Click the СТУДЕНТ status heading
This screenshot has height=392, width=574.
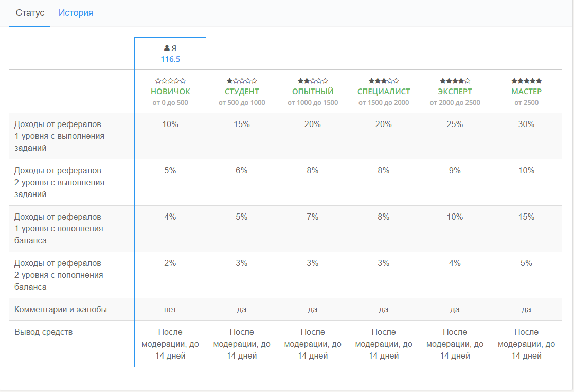tap(242, 92)
